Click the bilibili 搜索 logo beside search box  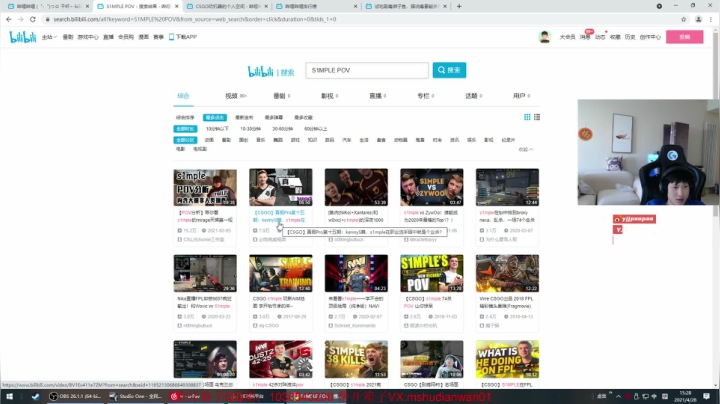271,72
